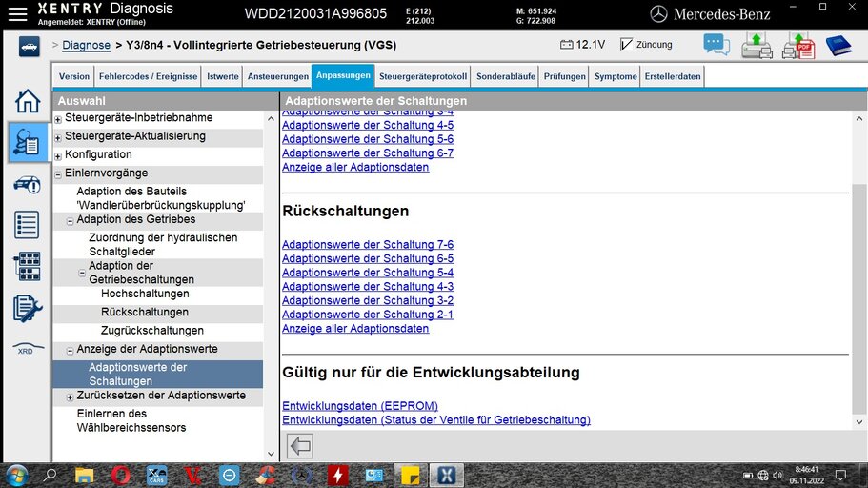Select Hochschaltungen in the tree
Screen dimensions: 868x488
tap(145, 294)
